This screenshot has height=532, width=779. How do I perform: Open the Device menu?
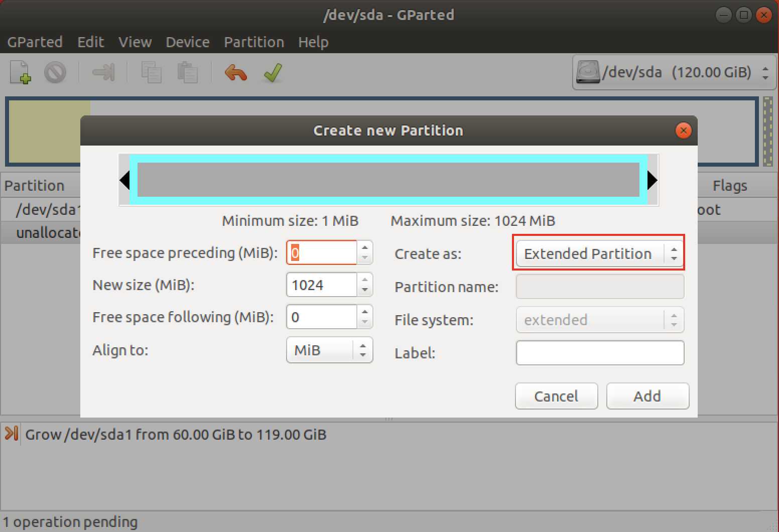click(x=188, y=42)
